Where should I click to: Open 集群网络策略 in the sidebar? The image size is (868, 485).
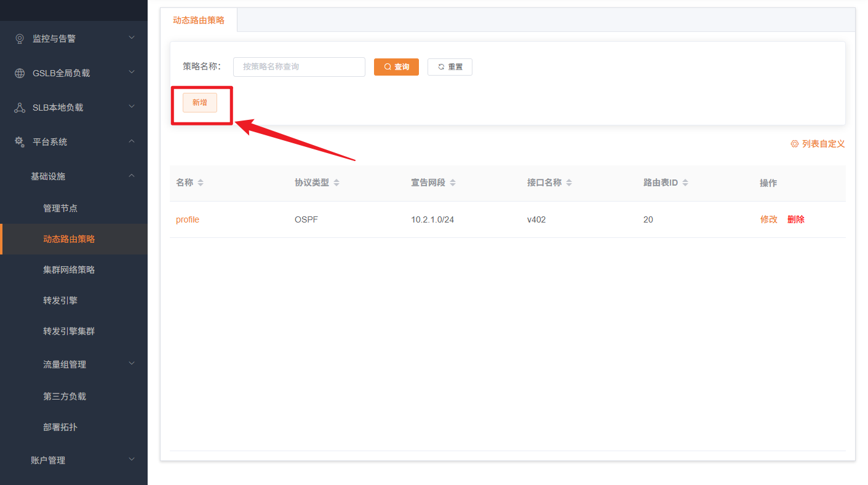pos(69,270)
